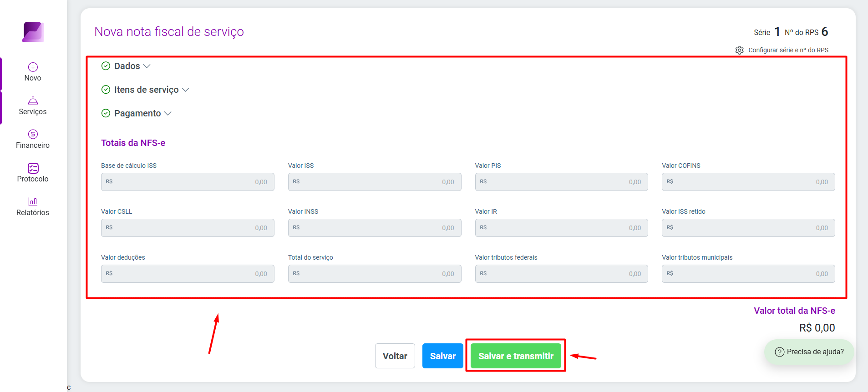Expand the Dados section chevron
The image size is (868, 392).
point(147,66)
